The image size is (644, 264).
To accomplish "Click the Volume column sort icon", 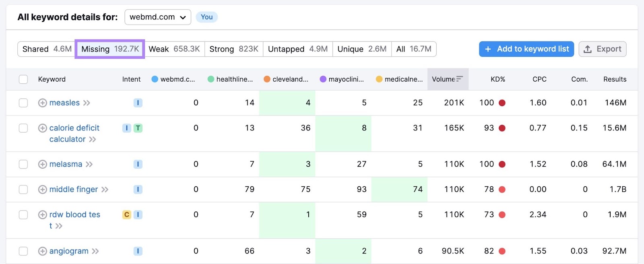I will point(460,79).
